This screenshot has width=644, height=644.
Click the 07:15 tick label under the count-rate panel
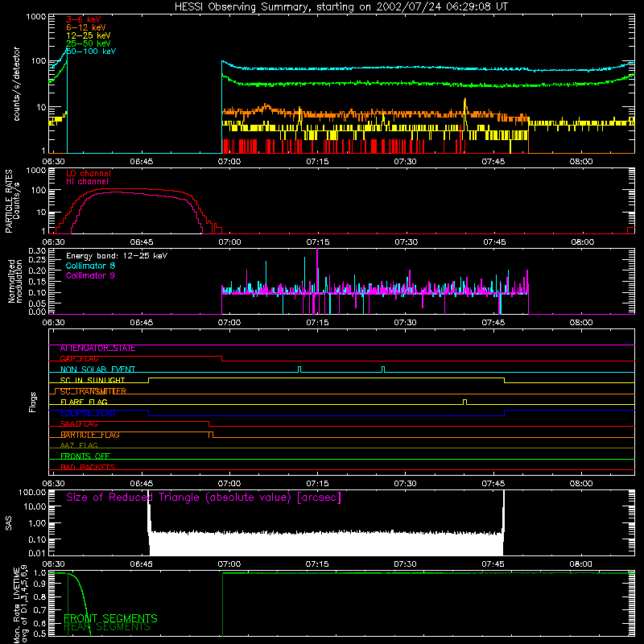[x=317, y=162]
